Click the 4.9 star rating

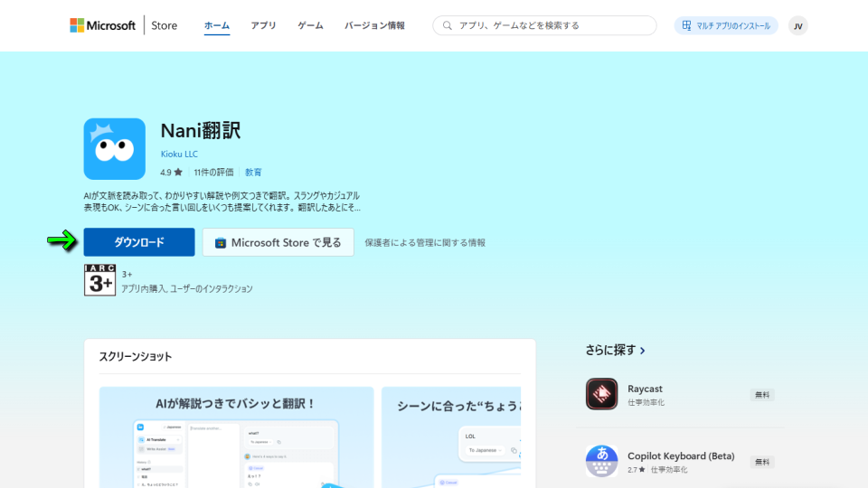tap(171, 172)
